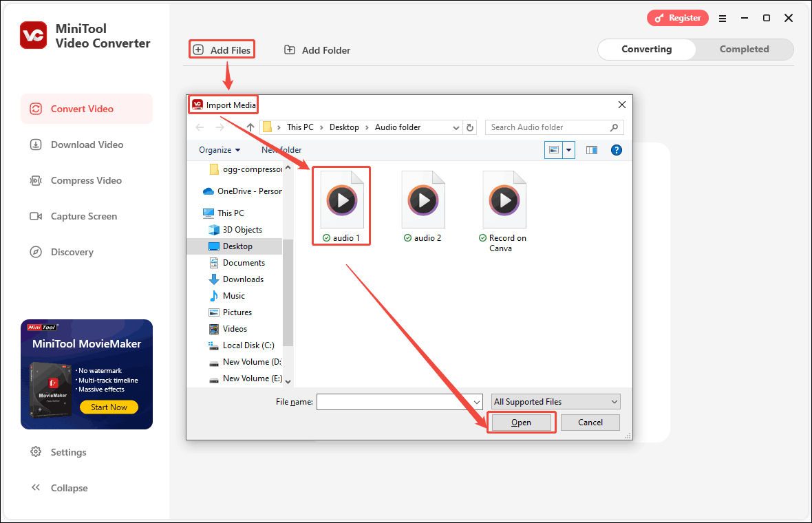Click the Open button
The height and width of the screenshot is (523, 812).
coord(521,423)
